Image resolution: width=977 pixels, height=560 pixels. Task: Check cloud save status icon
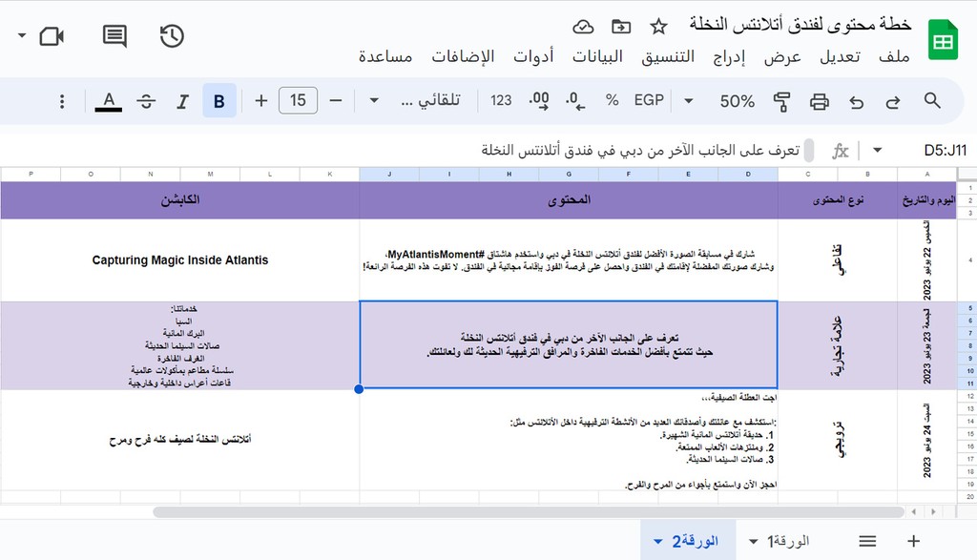click(583, 27)
